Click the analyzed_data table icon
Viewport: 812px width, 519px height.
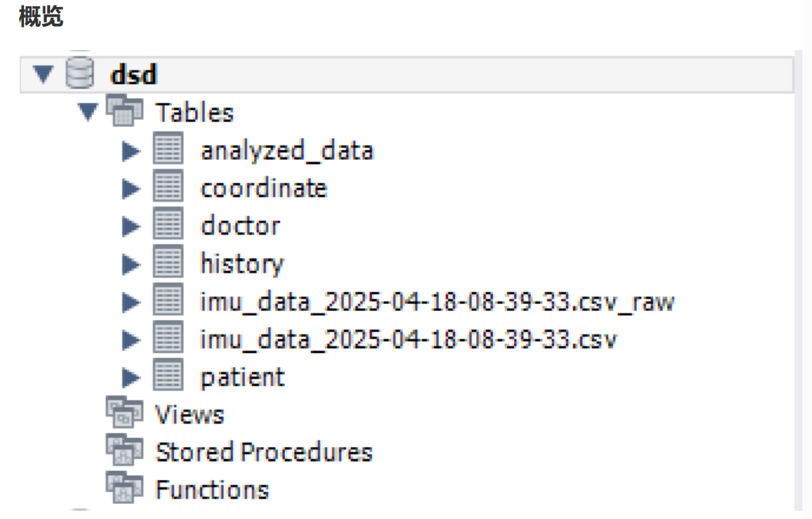(168, 150)
